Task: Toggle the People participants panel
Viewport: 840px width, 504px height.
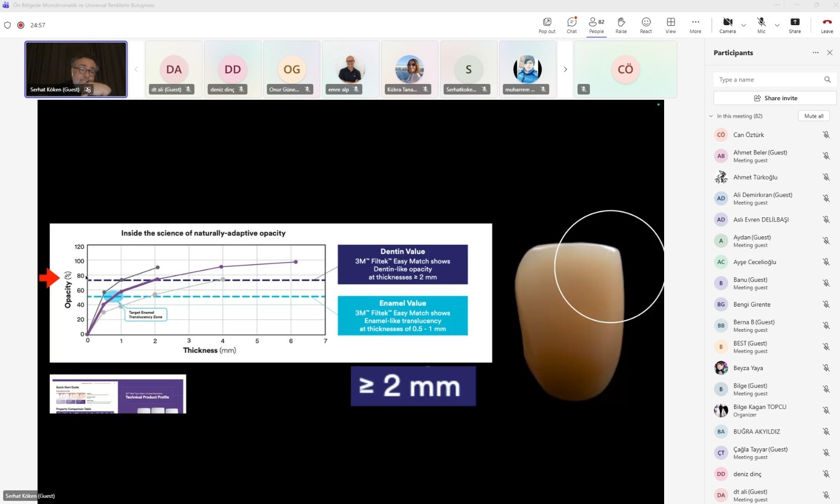Action: pos(596,25)
